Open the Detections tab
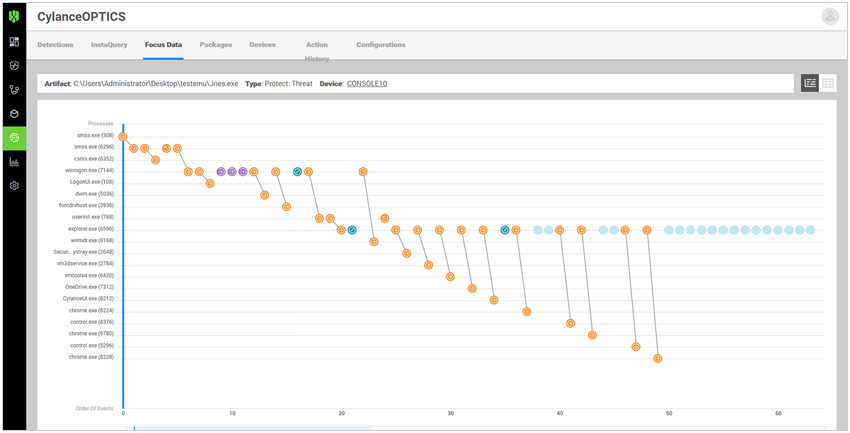Screen dimensions: 850x433 [55, 45]
